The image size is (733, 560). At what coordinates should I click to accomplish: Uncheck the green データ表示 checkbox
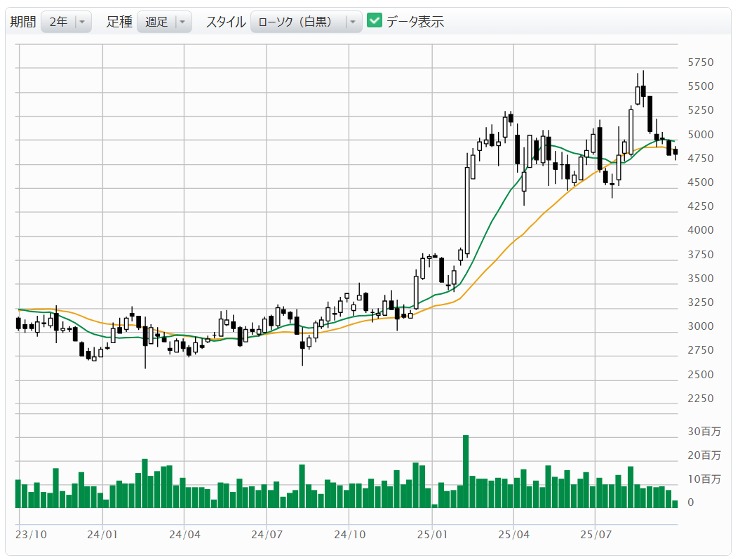tap(375, 21)
